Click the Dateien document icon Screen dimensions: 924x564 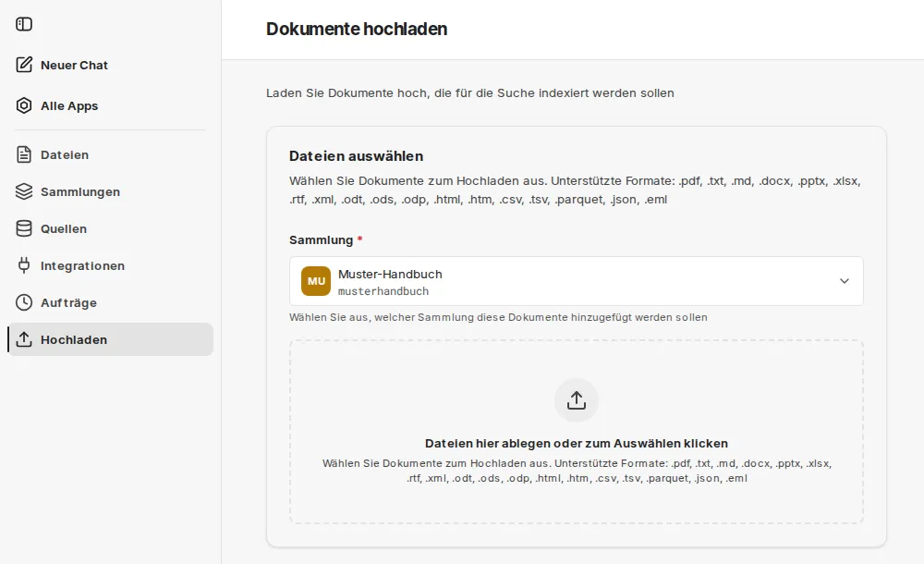pos(24,154)
